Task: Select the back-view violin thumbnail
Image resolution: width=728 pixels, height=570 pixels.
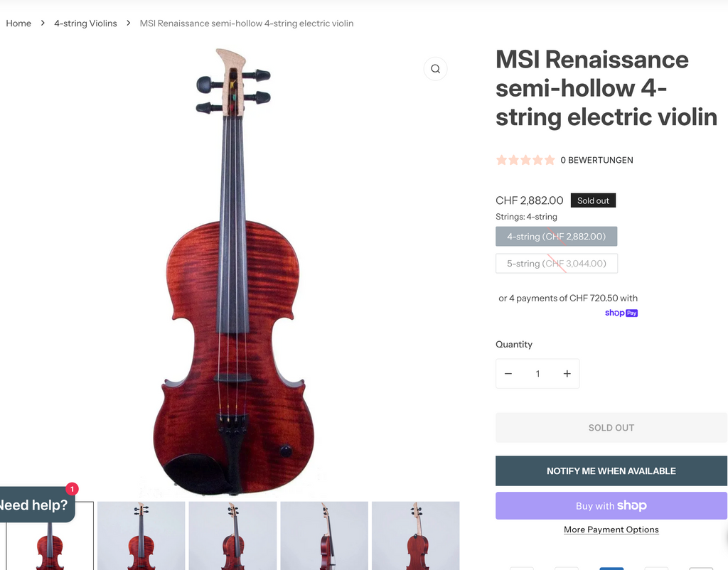Action: coord(415,536)
